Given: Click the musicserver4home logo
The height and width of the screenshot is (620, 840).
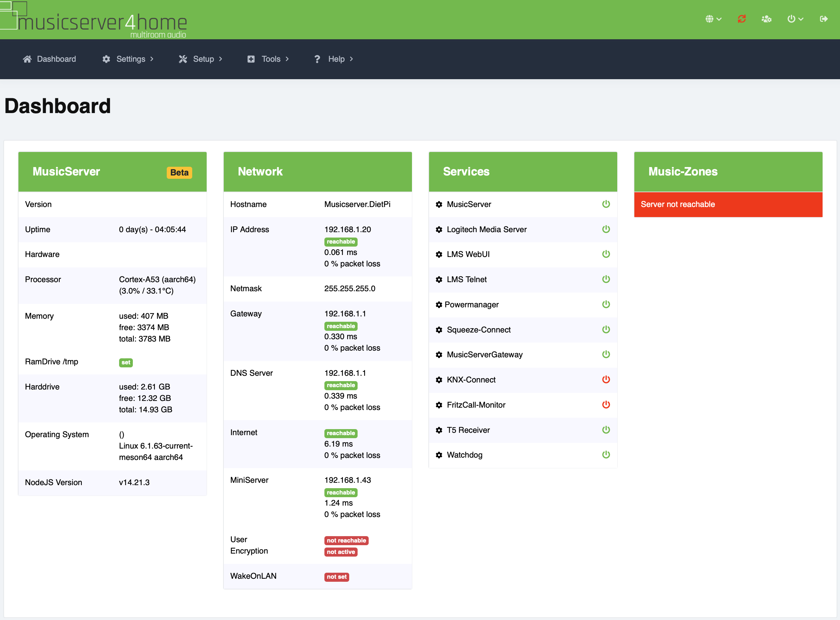Looking at the screenshot, I should coord(94,21).
